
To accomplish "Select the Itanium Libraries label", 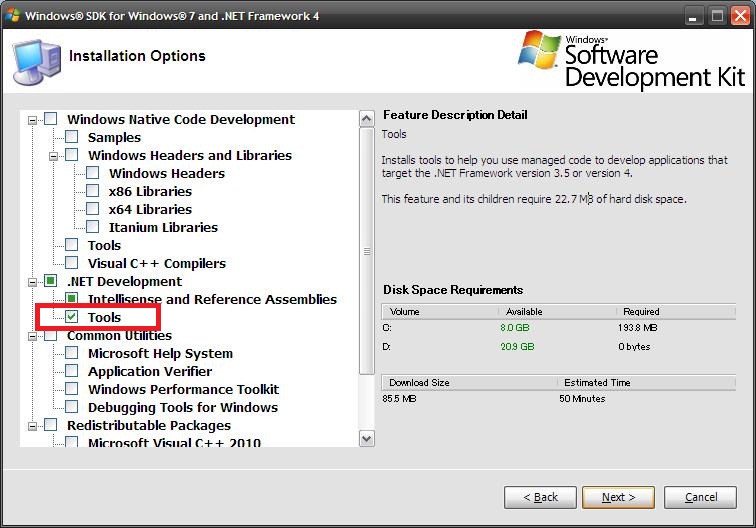I will pos(163,227).
